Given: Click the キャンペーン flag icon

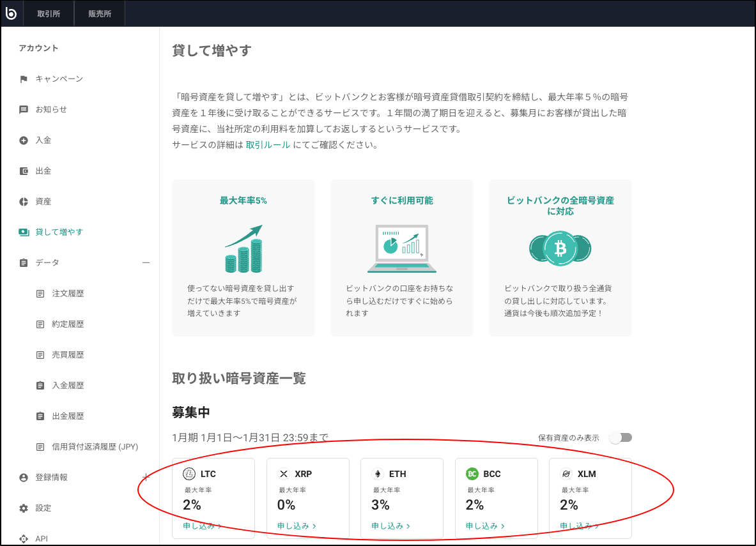Looking at the screenshot, I should 24,79.
